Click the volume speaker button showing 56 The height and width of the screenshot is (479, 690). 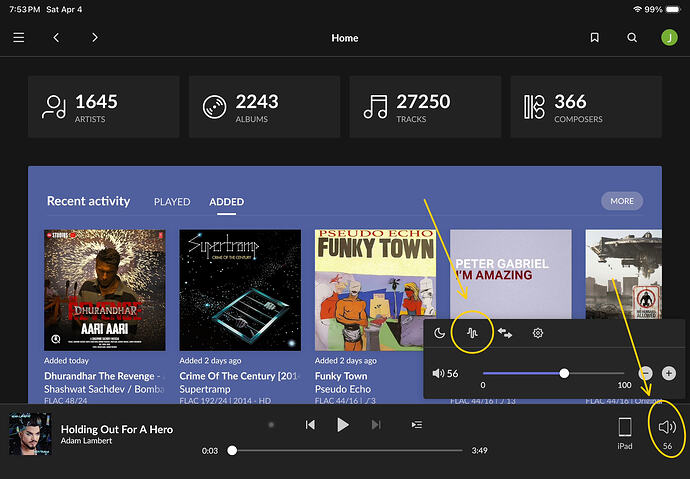pos(668,433)
